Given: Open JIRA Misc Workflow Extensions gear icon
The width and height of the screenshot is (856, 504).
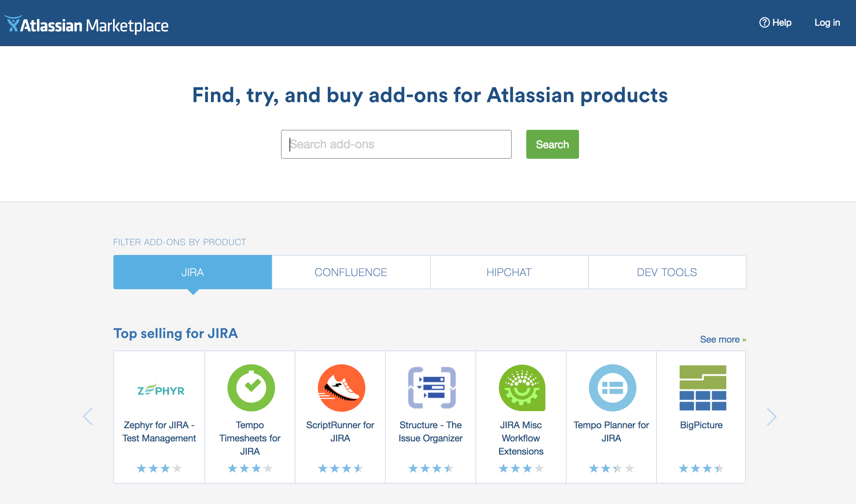Looking at the screenshot, I should pos(521,387).
